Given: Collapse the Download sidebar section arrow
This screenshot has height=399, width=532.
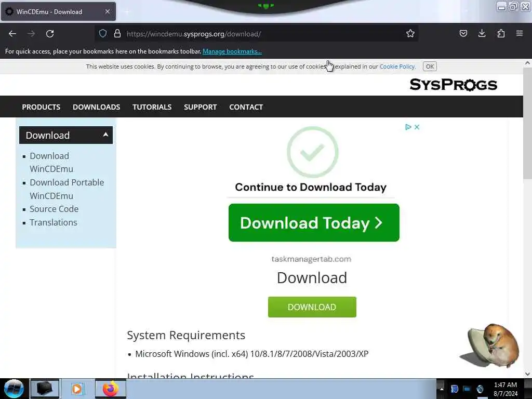Looking at the screenshot, I should coord(105,135).
